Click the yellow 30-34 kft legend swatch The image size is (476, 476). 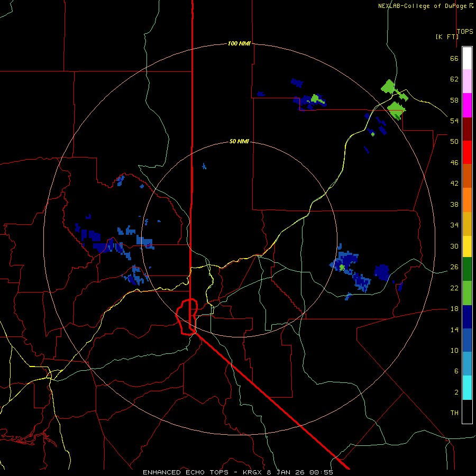[467, 246]
